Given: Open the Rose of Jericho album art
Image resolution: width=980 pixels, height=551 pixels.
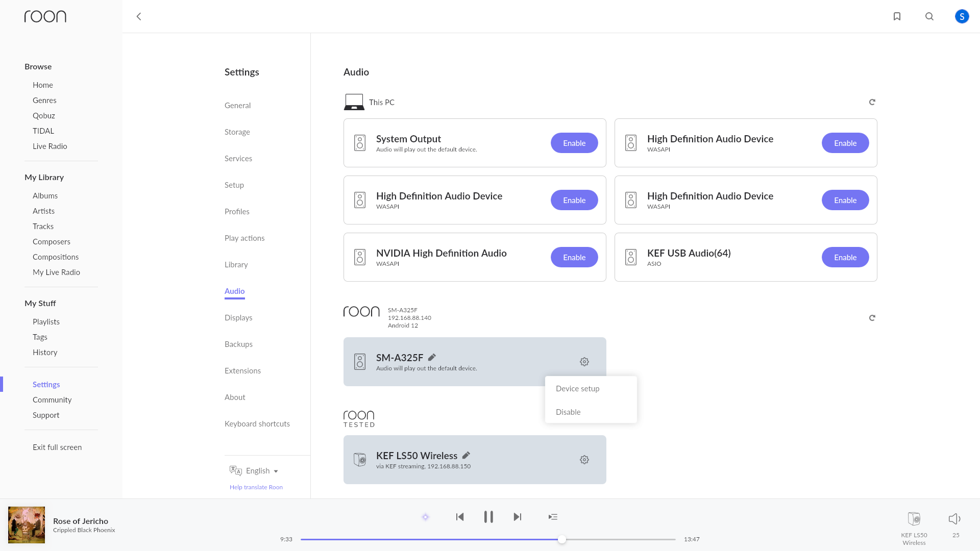Looking at the screenshot, I should pos(27,525).
